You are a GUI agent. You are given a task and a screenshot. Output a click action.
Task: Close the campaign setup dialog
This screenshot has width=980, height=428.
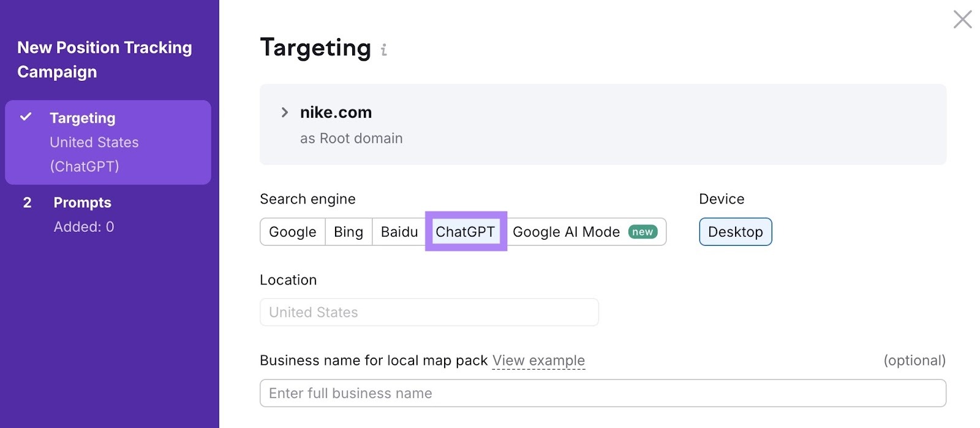(962, 20)
